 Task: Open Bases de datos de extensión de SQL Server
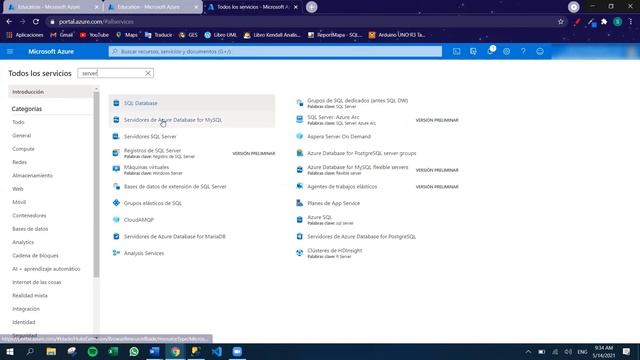(x=175, y=187)
